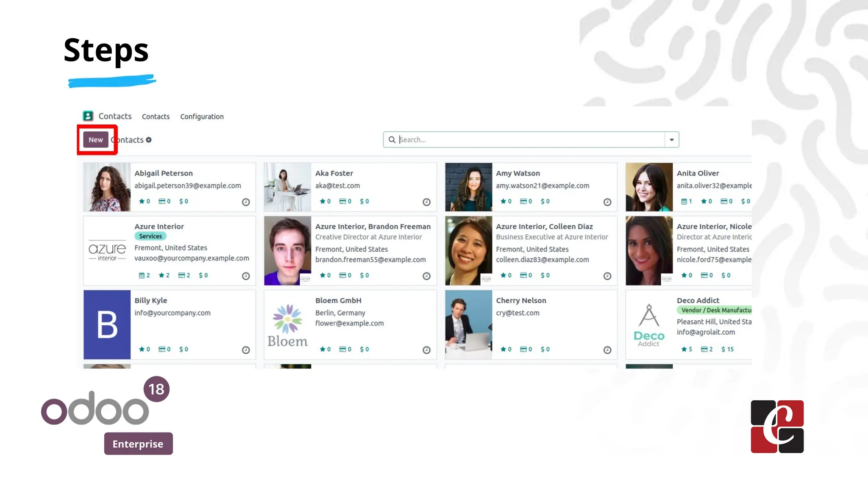Open the Configuration menu
This screenshot has width=868, height=488.
[x=202, y=116]
